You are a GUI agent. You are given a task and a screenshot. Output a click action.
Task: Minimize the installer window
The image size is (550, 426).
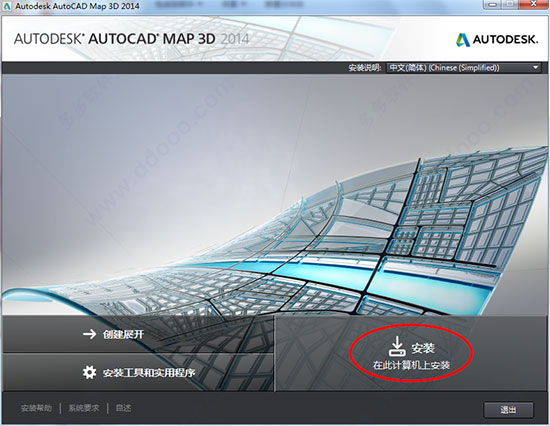click(x=493, y=5)
